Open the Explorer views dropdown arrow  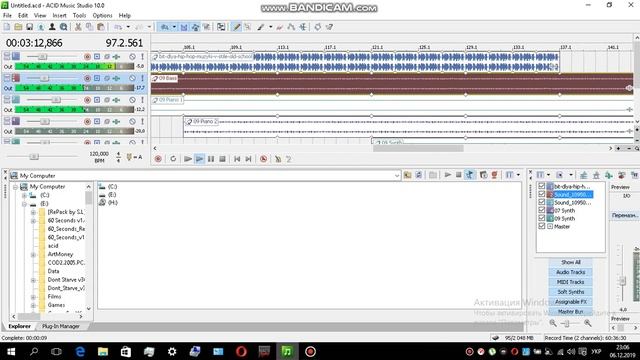tap(518, 175)
